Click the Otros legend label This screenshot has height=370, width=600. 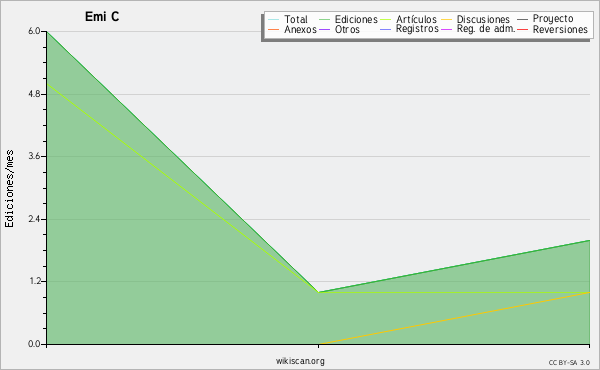(347, 29)
